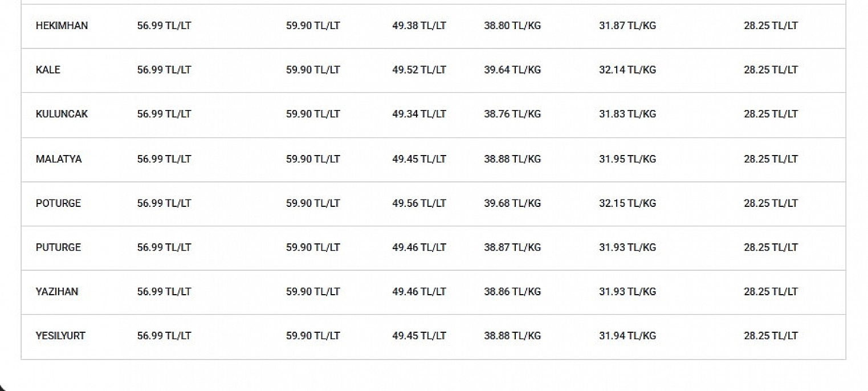This screenshot has width=868, height=391.
Task: Click the POTURGE district name
Action: point(58,203)
